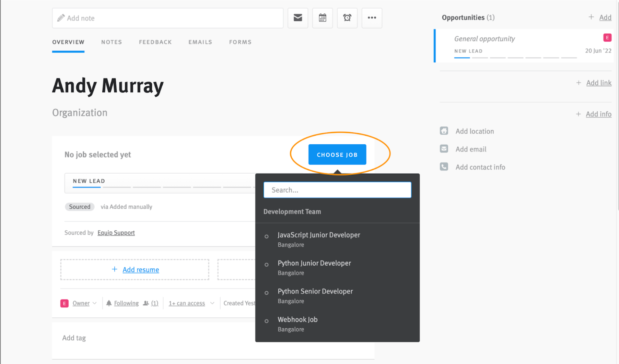Open the more options ellipsis menu
619x364 pixels.
click(x=372, y=18)
